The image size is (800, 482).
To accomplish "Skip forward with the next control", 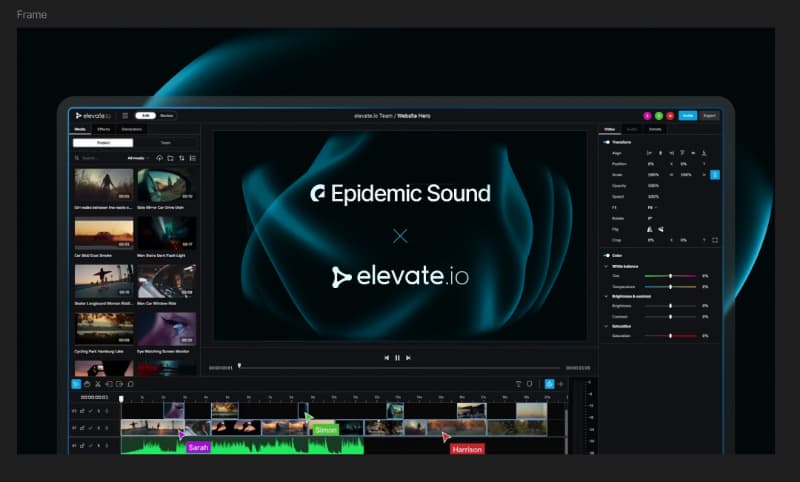I will point(408,358).
